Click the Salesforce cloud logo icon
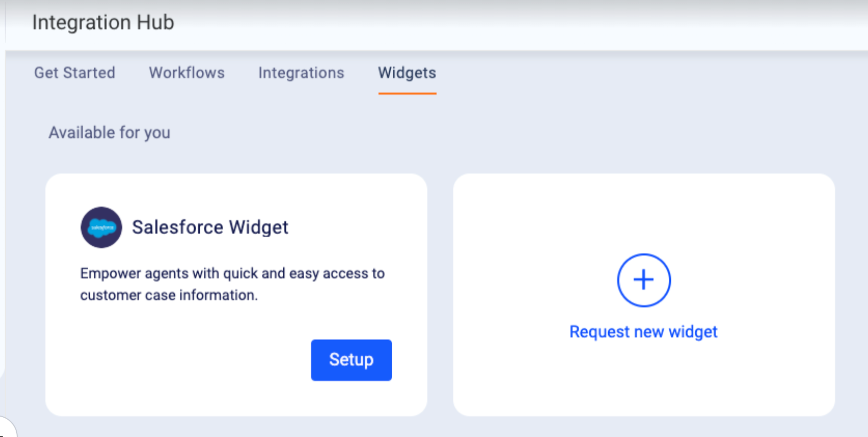 point(101,227)
